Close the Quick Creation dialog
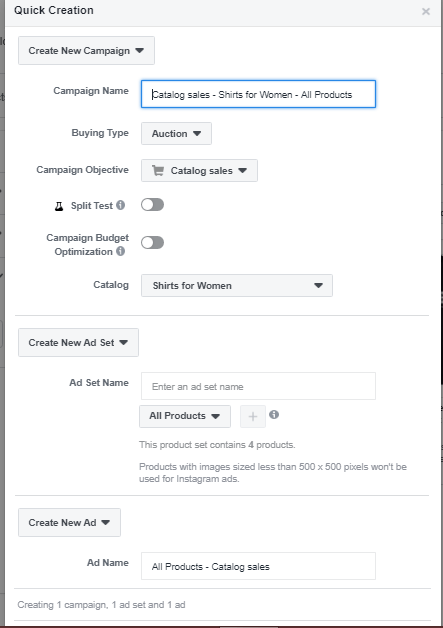This screenshot has height=628, width=443. (x=426, y=11)
